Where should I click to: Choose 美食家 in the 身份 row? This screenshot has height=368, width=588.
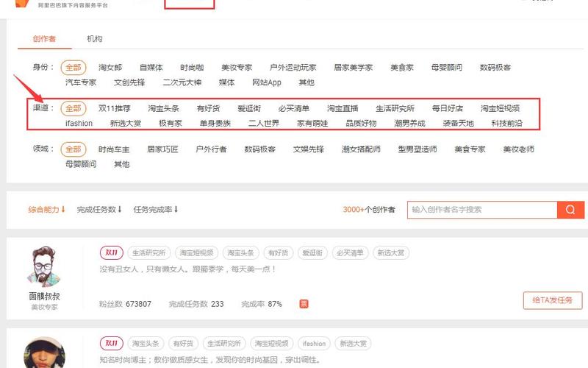pos(401,68)
